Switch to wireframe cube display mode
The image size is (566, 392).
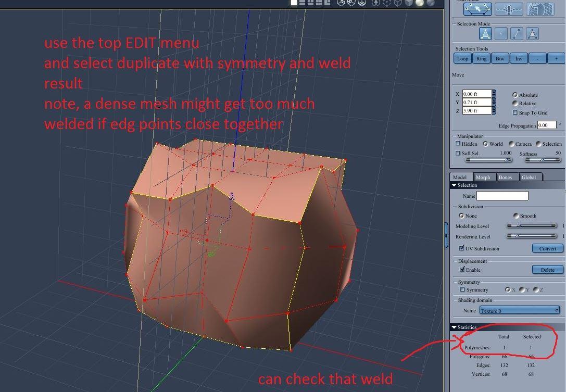[397, 3]
